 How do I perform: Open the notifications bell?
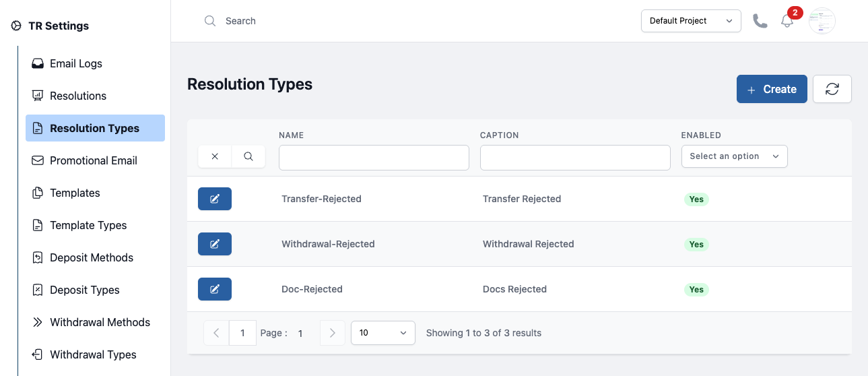tap(787, 21)
